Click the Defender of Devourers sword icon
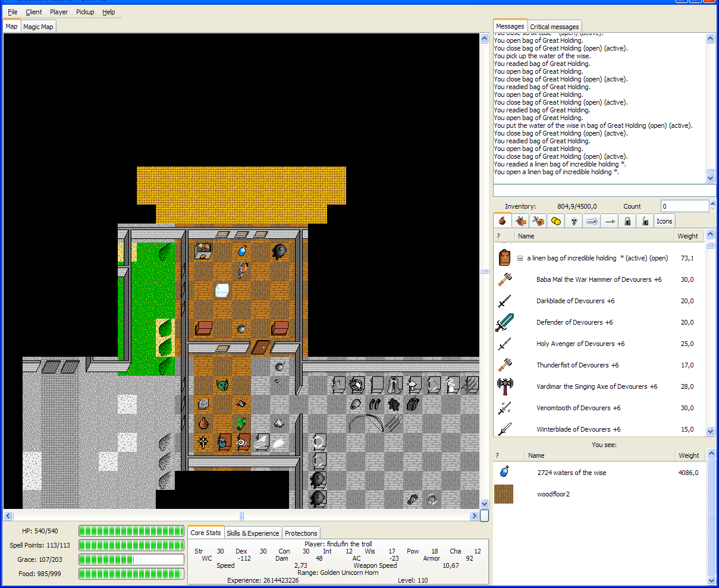Image resolution: width=719 pixels, height=588 pixels. pos(504,322)
